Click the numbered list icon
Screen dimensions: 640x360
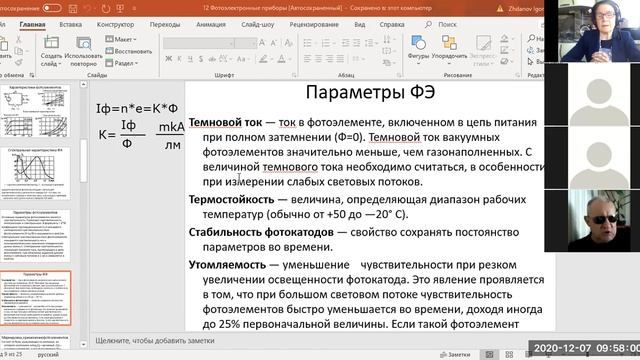coord(325,43)
